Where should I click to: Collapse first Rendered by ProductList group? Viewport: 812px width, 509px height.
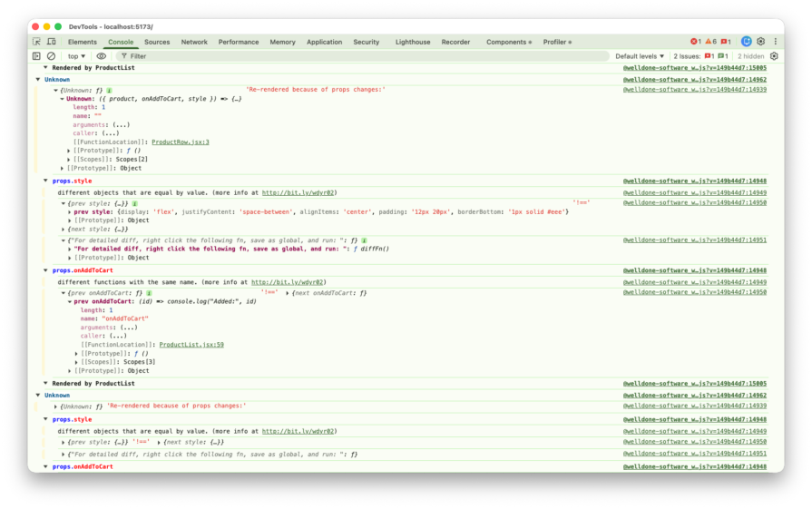45,68
